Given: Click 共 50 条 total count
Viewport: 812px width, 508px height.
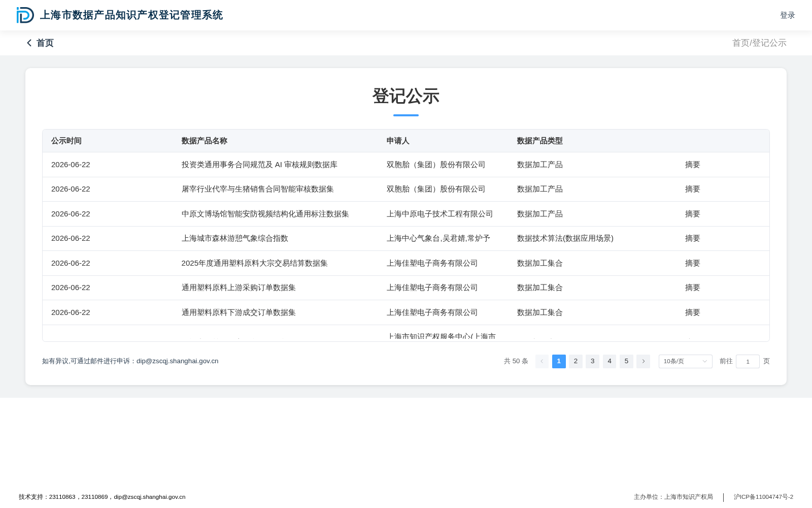Looking at the screenshot, I should [516, 361].
